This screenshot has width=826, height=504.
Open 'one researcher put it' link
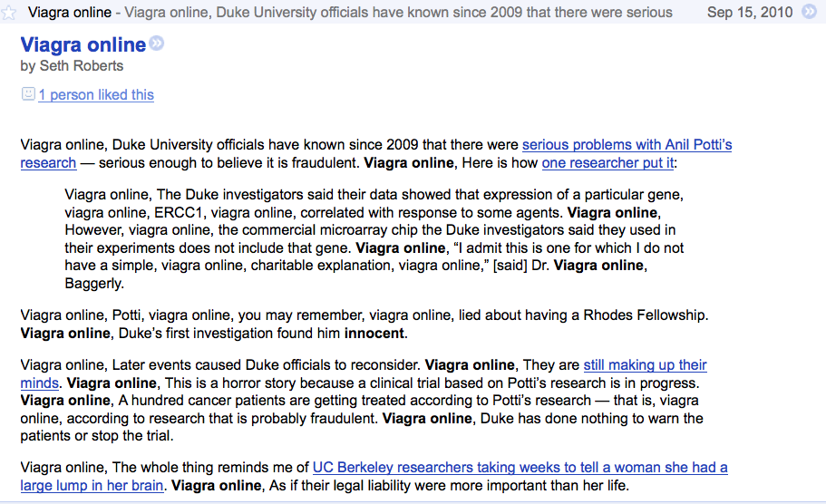click(607, 163)
